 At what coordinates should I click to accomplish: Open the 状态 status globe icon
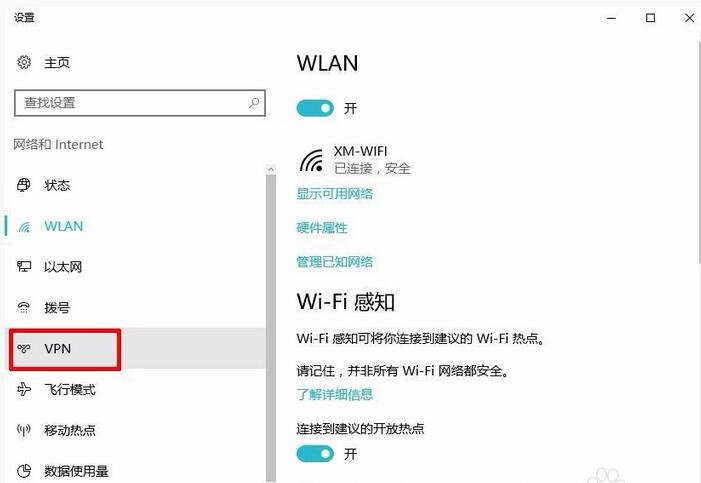coord(24,185)
